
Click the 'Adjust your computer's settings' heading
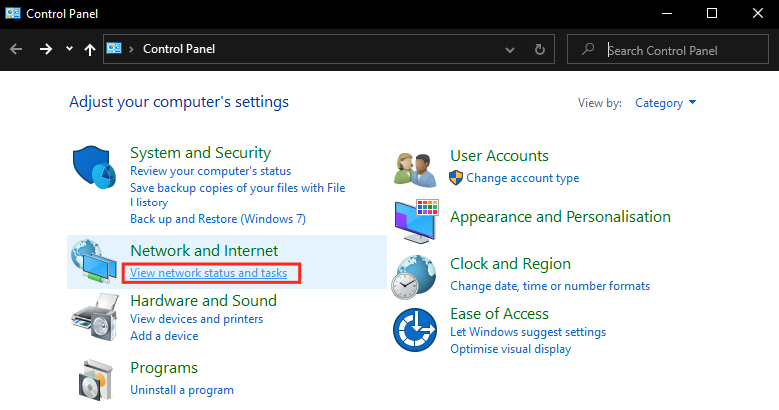(179, 102)
